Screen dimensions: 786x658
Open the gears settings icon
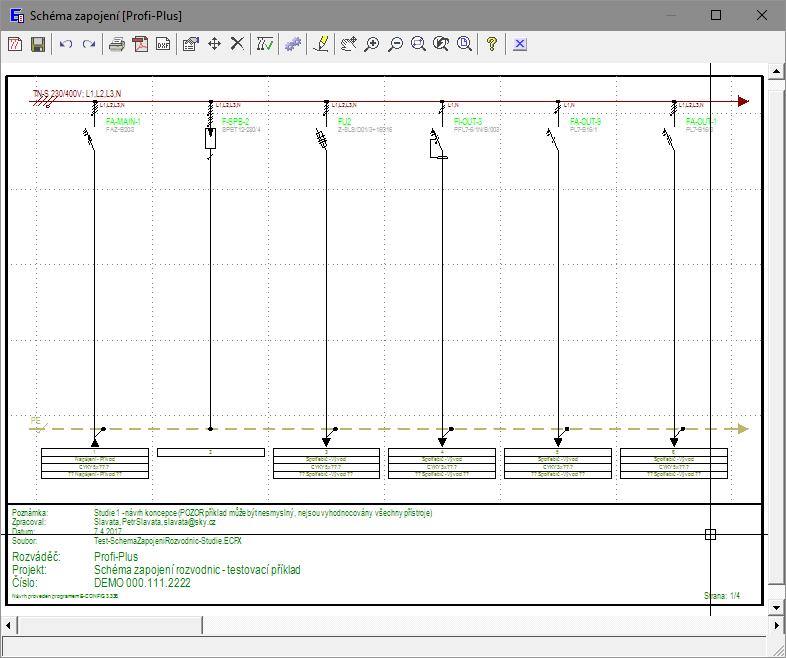293,44
